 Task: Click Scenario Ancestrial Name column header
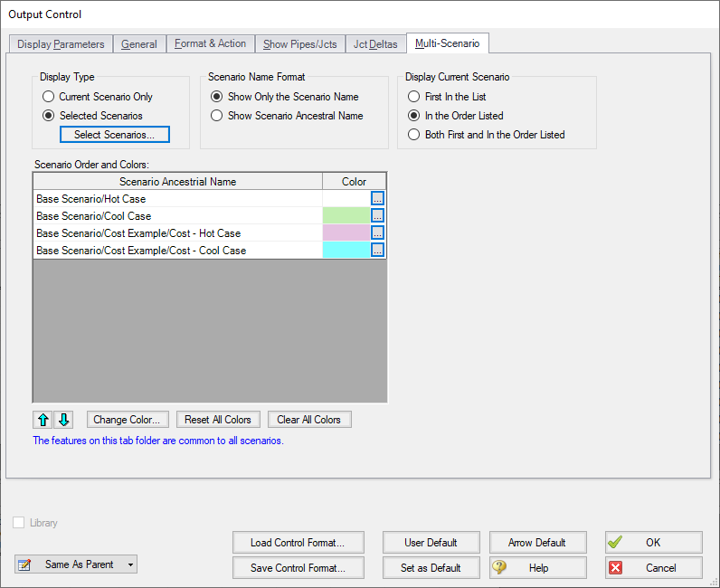coord(177,182)
